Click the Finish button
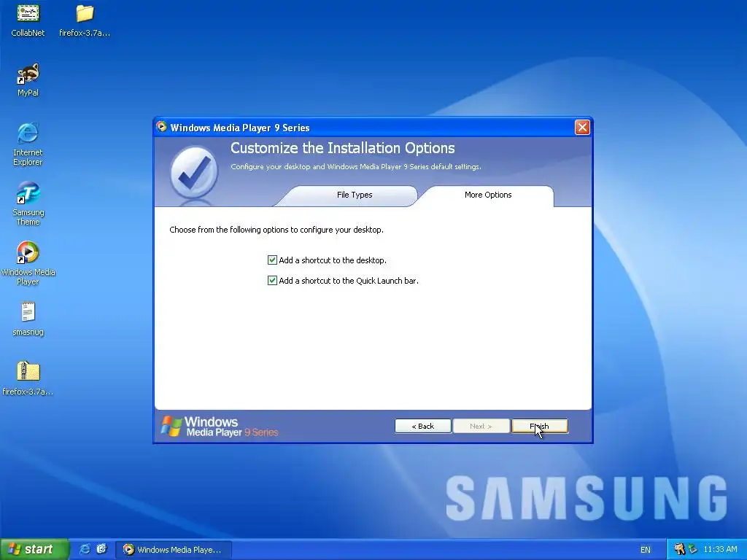The height and width of the screenshot is (560, 747). pos(539,426)
